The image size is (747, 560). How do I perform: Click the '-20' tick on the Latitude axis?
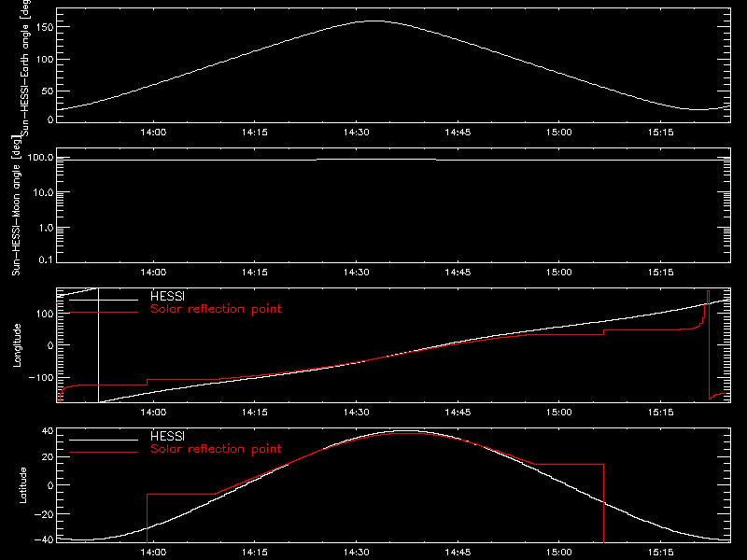click(44, 514)
